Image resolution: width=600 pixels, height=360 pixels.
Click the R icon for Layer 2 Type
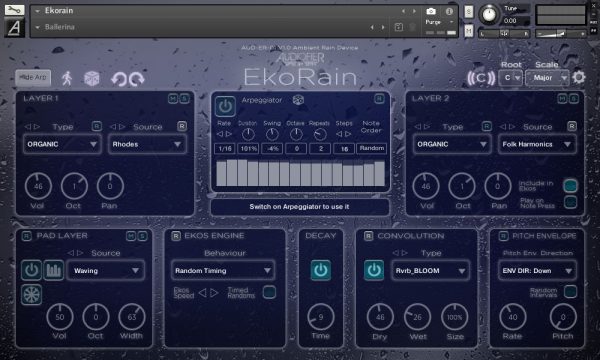pyautogui.click(x=486, y=126)
